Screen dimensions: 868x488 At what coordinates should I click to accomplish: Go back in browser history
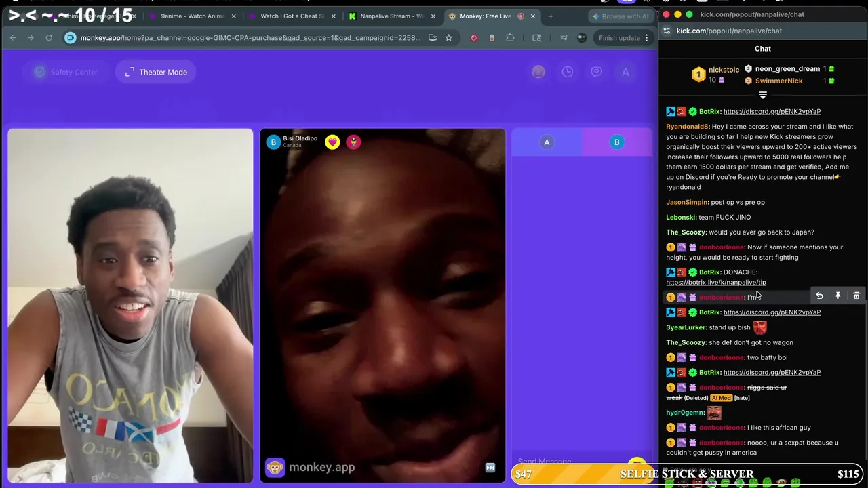click(x=13, y=38)
